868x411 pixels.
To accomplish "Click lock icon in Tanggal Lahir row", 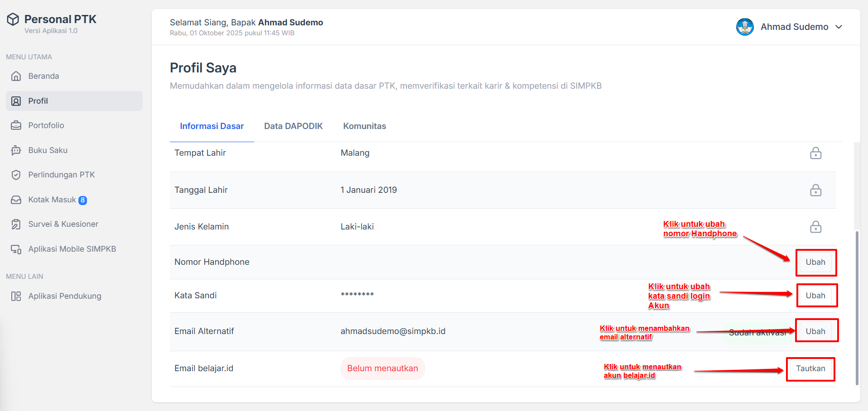I will click(x=815, y=190).
